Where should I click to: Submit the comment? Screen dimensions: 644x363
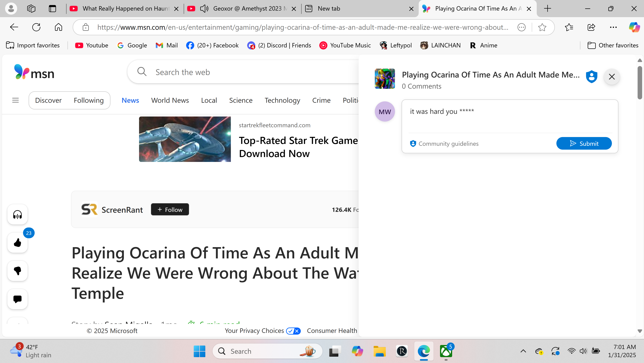tap(584, 143)
